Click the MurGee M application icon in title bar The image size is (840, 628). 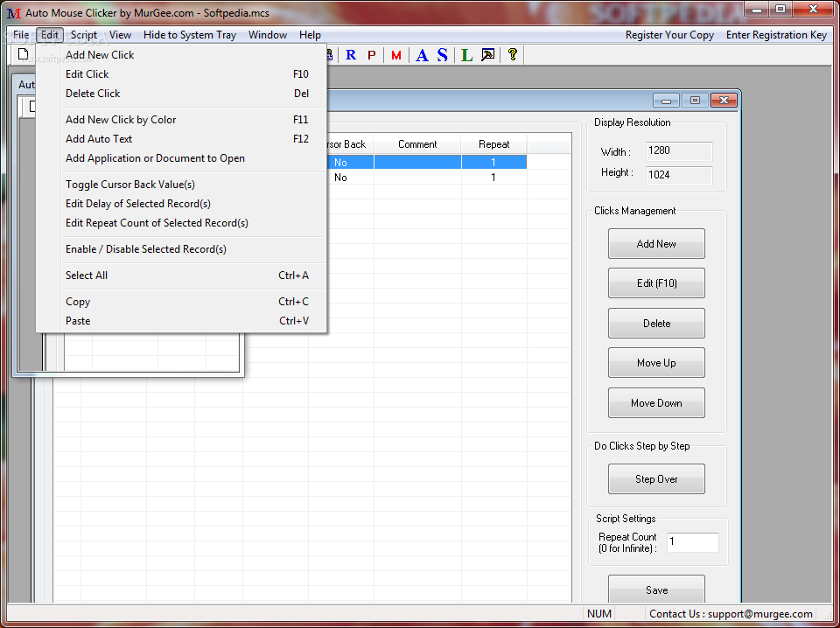[x=14, y=12]
